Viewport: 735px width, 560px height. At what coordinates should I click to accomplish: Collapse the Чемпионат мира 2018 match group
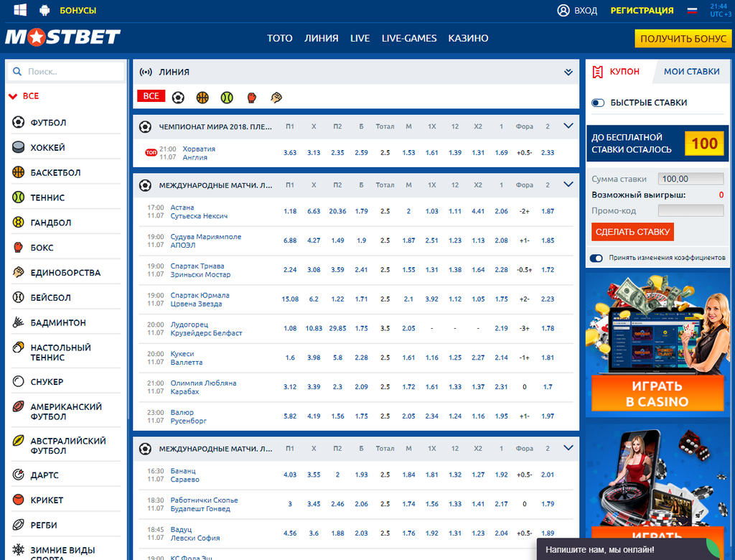568,126
